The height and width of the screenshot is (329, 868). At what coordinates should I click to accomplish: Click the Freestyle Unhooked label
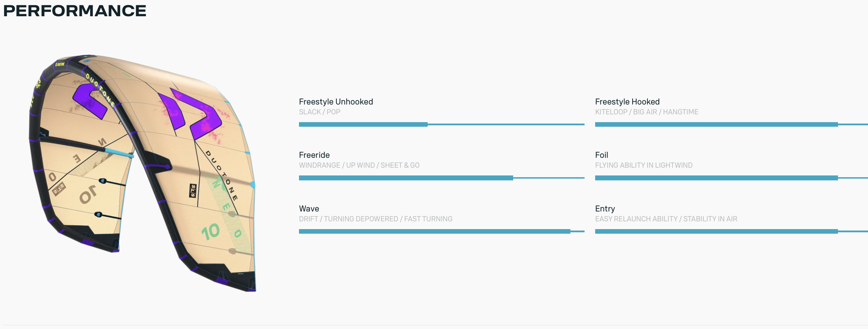pyautogui.click(x=336, y=102)
